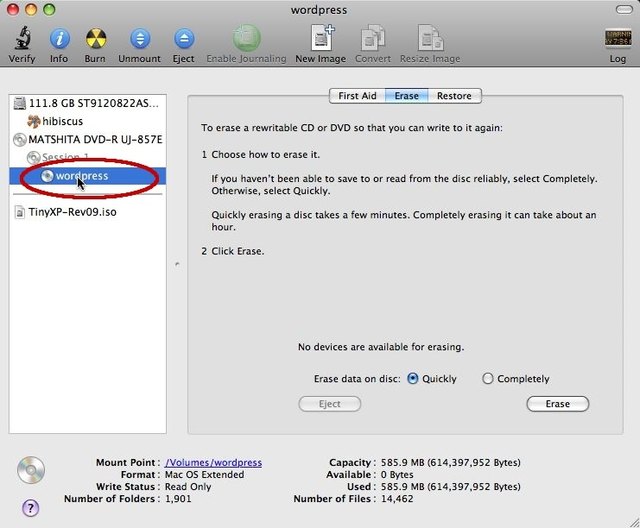The image size is (640, 528).
Task: Click the green zoom window button
Action: [49, 9]
